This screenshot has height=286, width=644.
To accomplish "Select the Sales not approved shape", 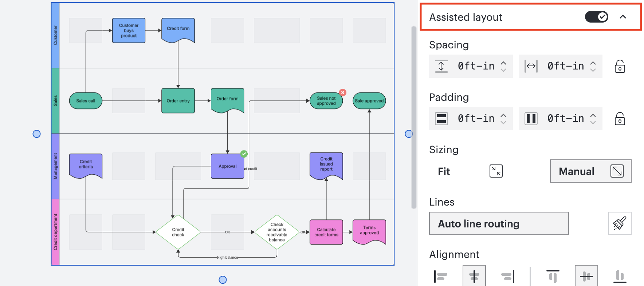I will click(x=326, y=101).
